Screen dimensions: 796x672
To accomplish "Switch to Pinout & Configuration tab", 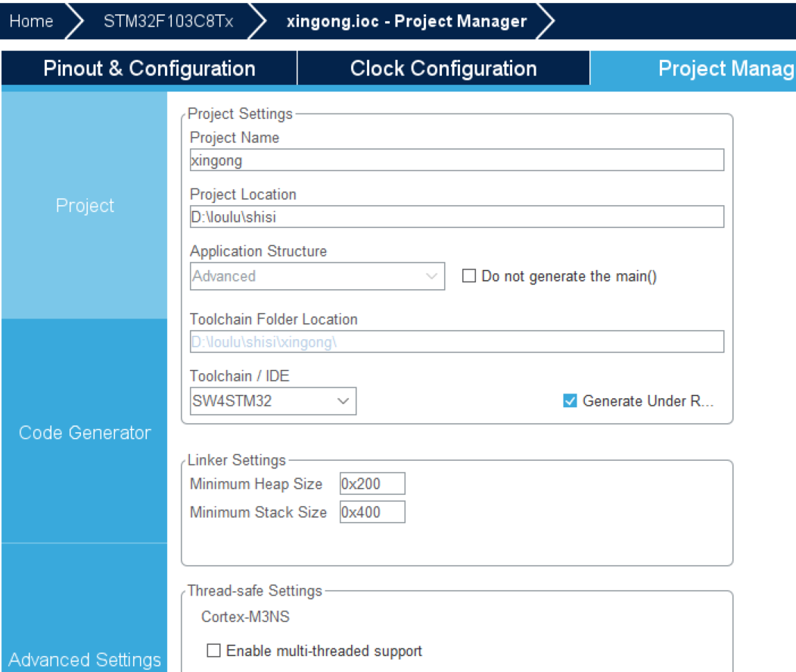I will [x=149, y=68].
